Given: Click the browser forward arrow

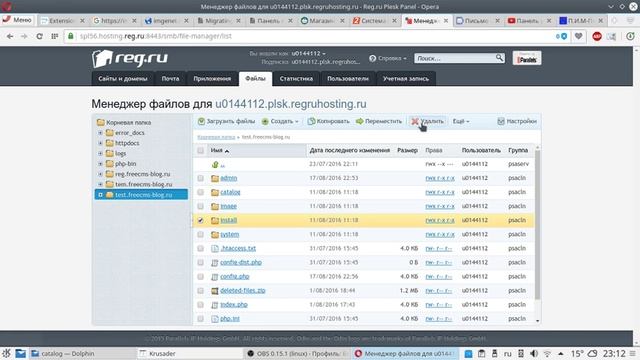Looking at the screenshot, I should 24,36.
